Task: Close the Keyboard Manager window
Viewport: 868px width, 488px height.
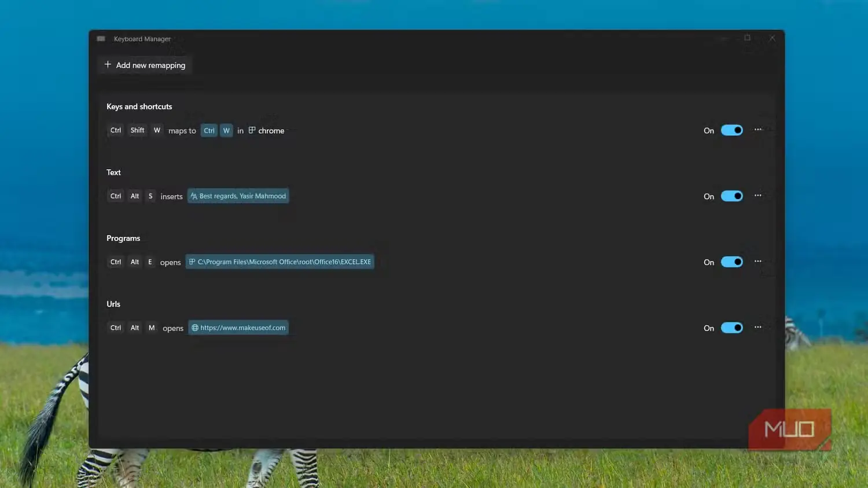Action: (x=772, y=38)
